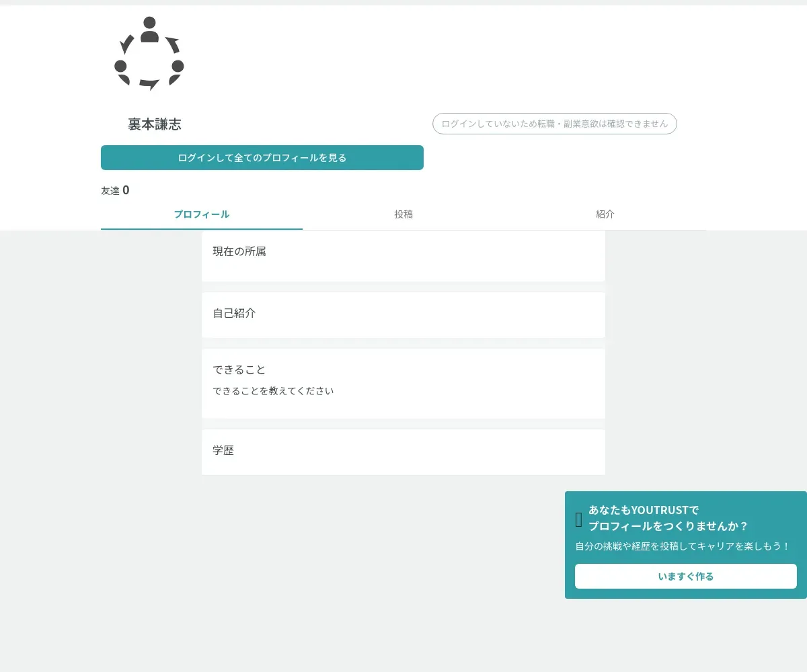807x672 pixels.
Task: Click the あなたもYOUTRUSTで プロフィールをつくりませんか？ heading
Action: click(668, 518)
